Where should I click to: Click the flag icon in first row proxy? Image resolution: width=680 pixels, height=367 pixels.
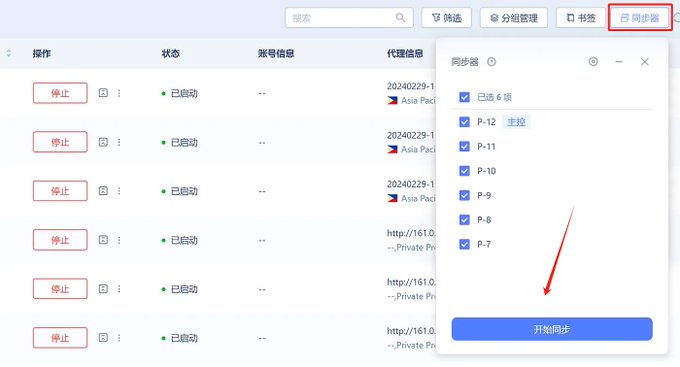click(x=392, y=101)
